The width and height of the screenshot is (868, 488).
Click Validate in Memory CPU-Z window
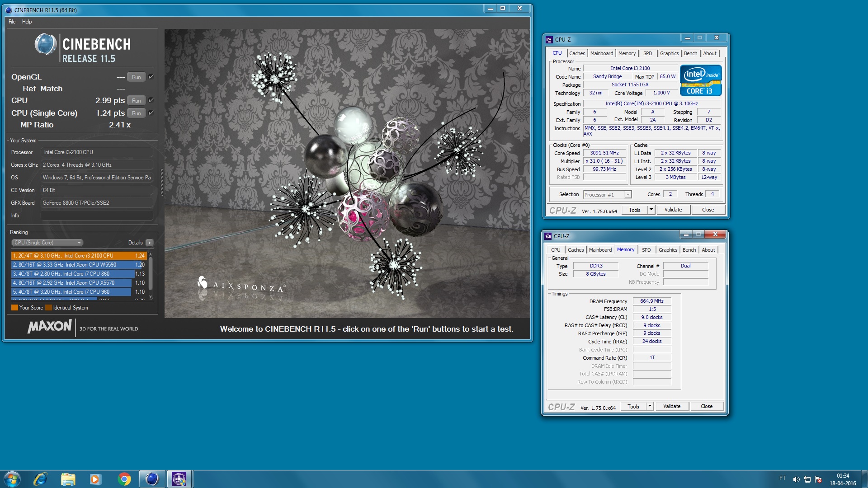[x=672, y=406]
